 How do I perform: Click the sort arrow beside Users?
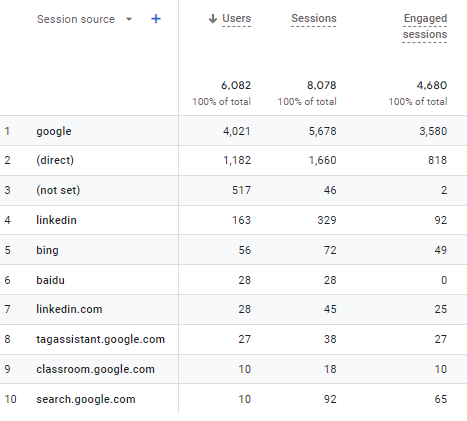(x=213, y=19)
